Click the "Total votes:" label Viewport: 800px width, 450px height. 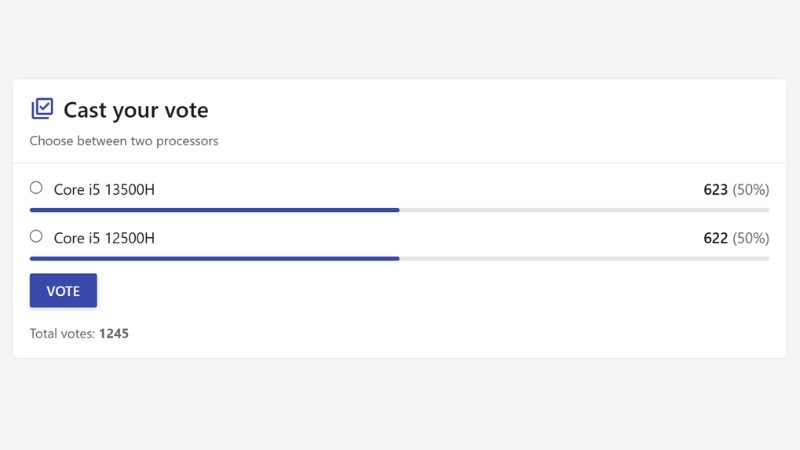62,333
